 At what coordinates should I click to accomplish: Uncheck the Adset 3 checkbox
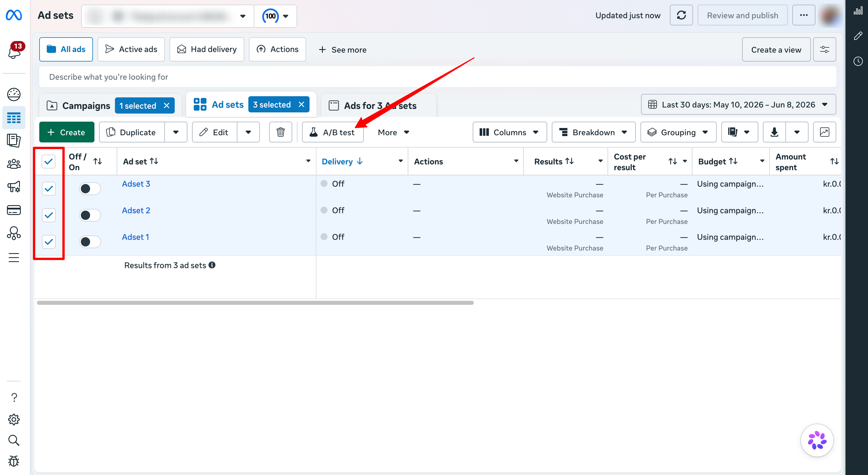pyautogui.click(x=49, y=188)
